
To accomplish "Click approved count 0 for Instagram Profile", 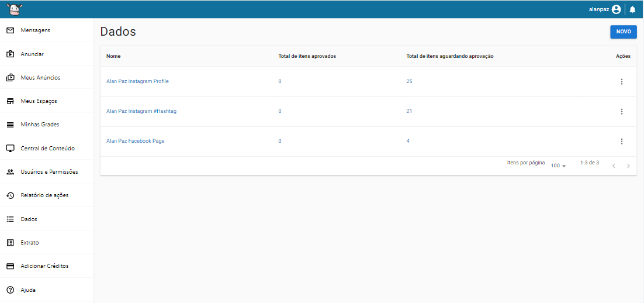I will click(x=280, y=81).
